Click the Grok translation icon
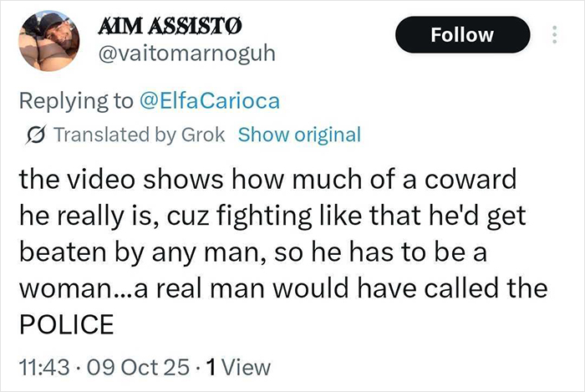The image size is (585, 392). click(38, 135)
